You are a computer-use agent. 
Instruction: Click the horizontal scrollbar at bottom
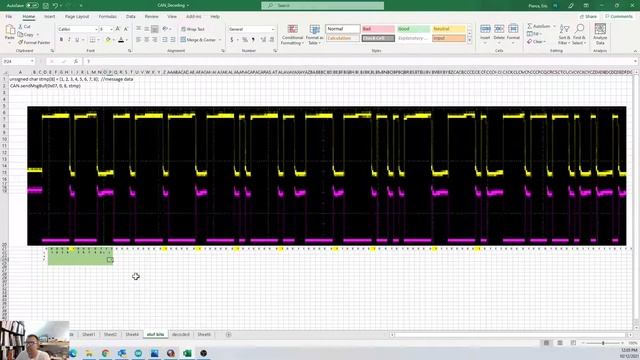click(x=511, y=335)
